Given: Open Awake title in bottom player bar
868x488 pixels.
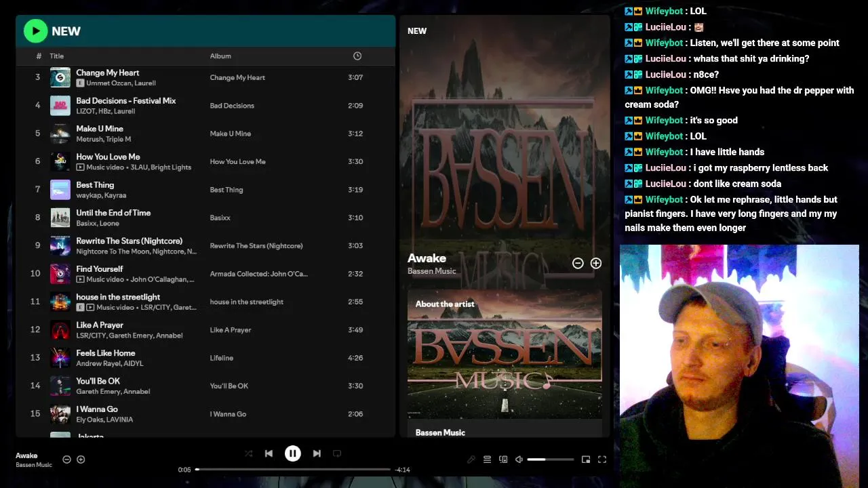Looking at the screenshot, I should (26, 455).
